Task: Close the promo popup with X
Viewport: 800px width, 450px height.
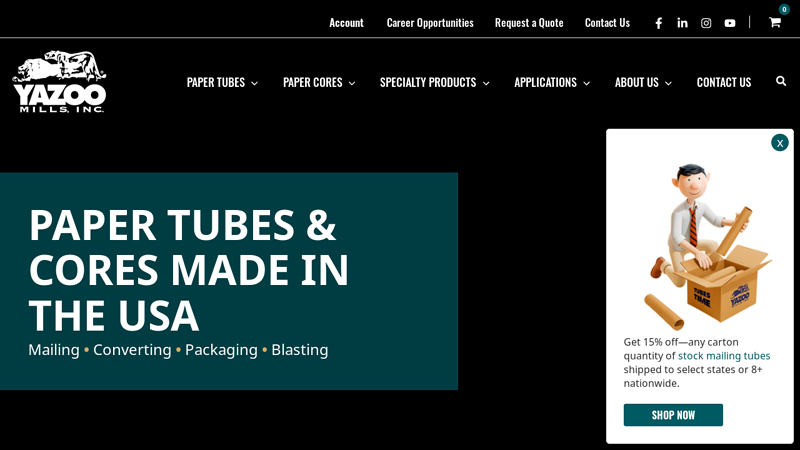Action: (780, 143)
